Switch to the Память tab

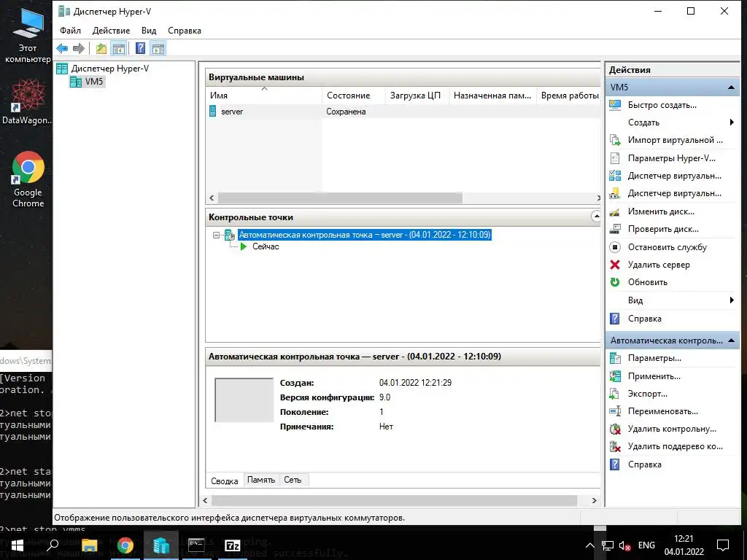tap(261, 480)
